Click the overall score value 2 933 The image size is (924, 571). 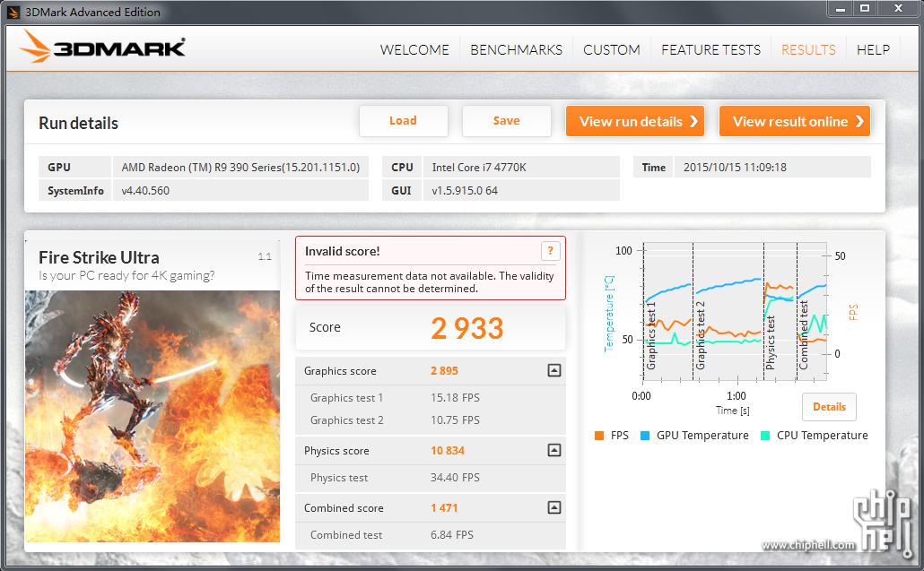[x=466, y=328]
